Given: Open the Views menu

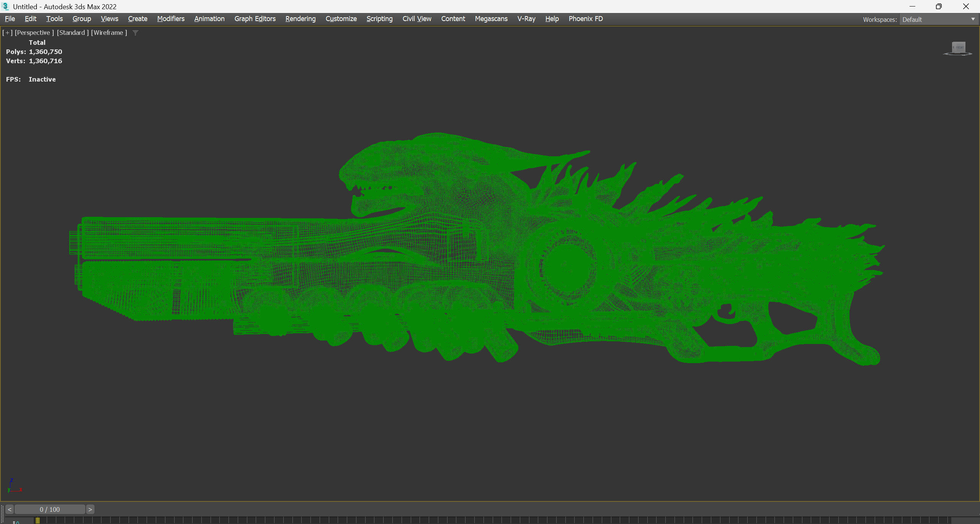Looking at the screenshot, I should pyautogui.click(x=109, y=19).
